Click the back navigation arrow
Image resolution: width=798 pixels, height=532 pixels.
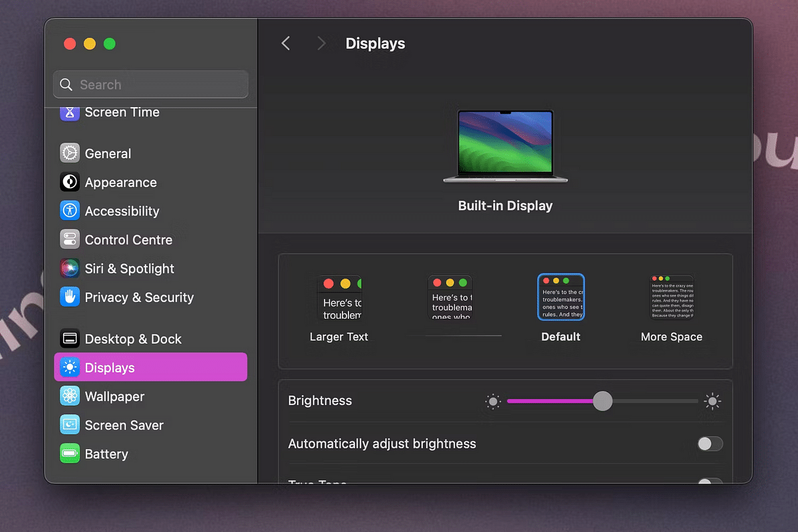285,43
